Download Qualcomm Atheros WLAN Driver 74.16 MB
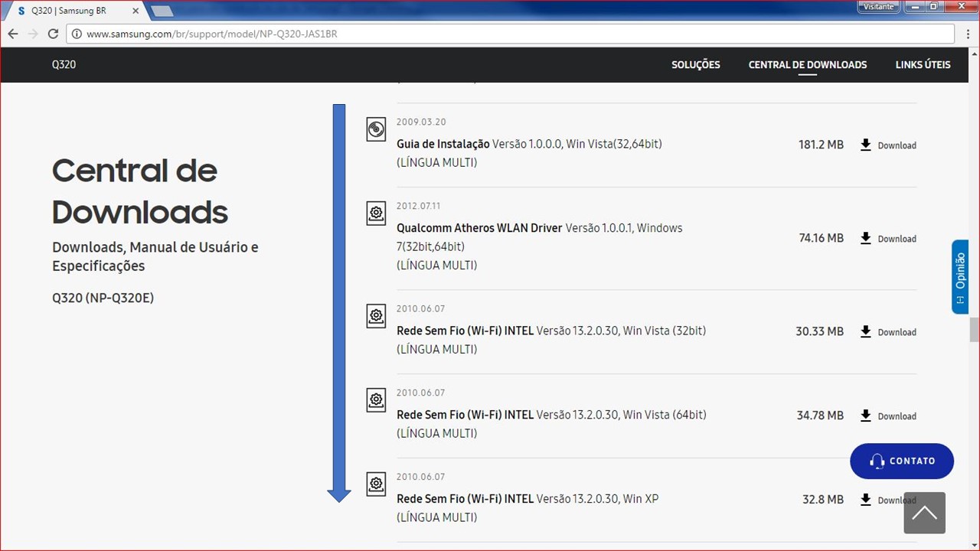Viewport: 980px width, 551px height. 888,239
